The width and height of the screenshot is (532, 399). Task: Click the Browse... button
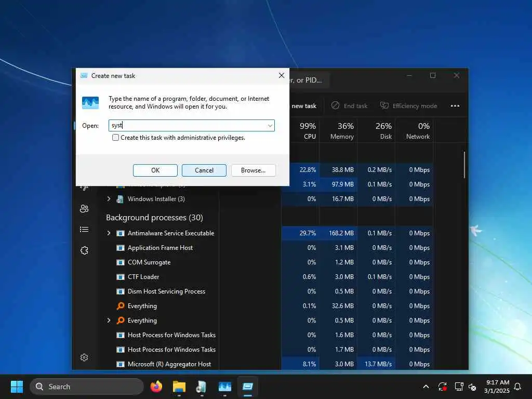[253, 170]
